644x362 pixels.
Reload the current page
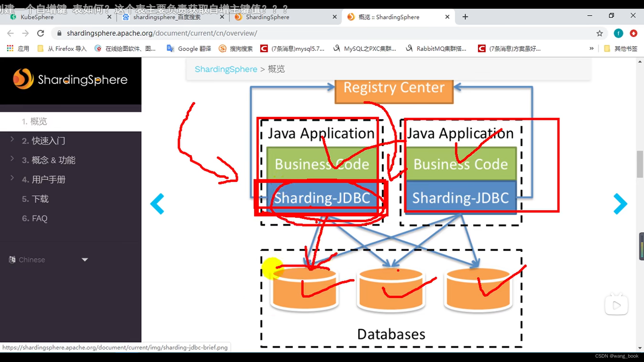click(41, 33)
